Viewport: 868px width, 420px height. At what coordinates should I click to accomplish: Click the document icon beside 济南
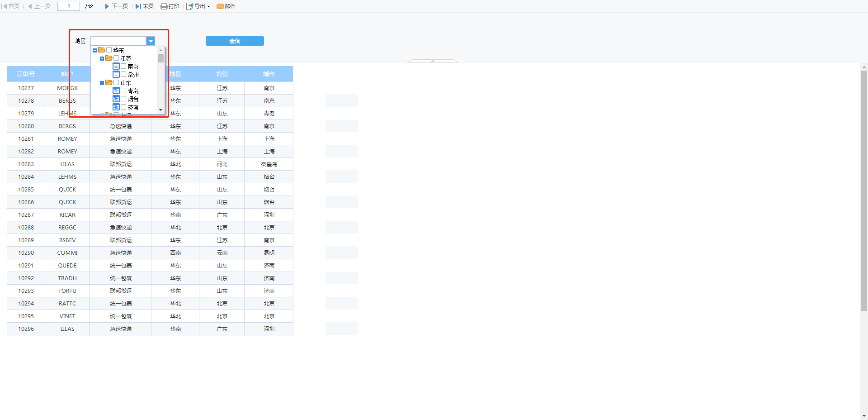pos(116,107)
